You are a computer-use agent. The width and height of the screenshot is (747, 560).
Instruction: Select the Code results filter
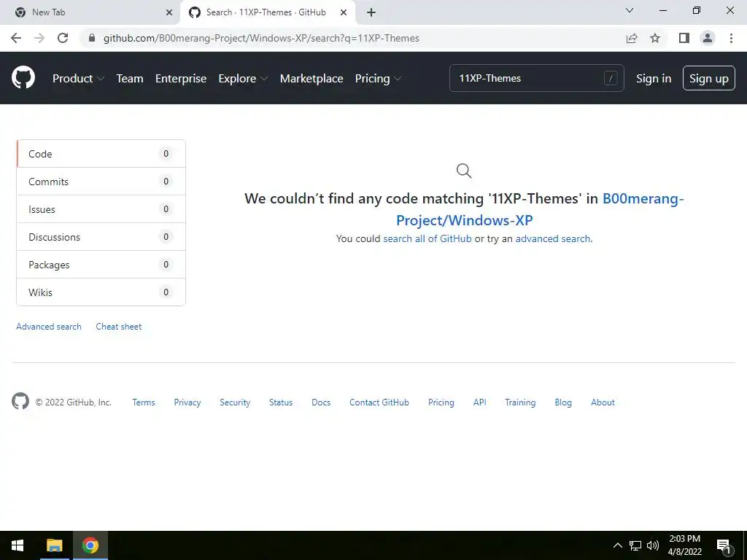click(101, 154)
